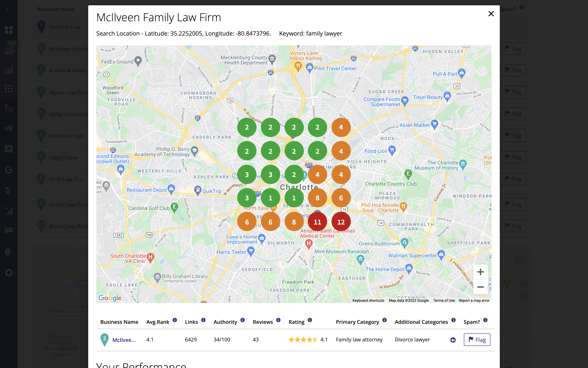The image size is (588, 368).
Task: Flag the Arnold & Smith row behind modal
Action: click(x=513, y=70)
